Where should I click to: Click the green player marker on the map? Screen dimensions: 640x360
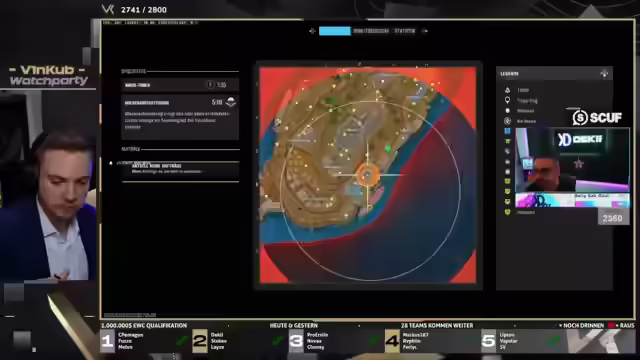point(388,149)
